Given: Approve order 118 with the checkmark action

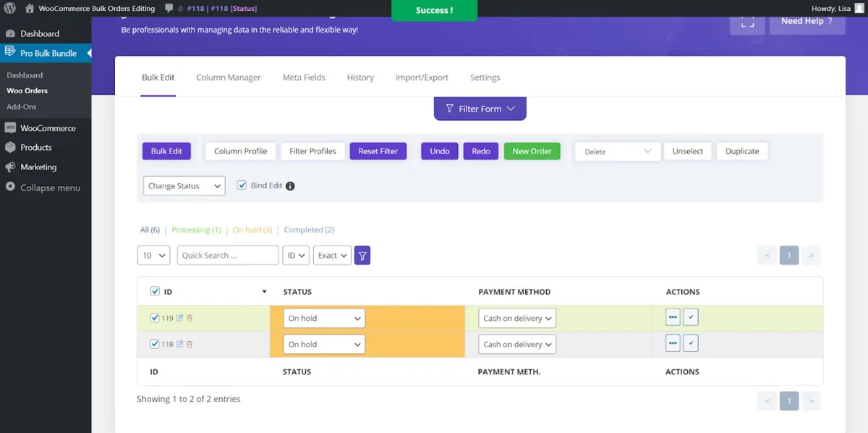Looking at the screenshot, I should tap(690, 342).
